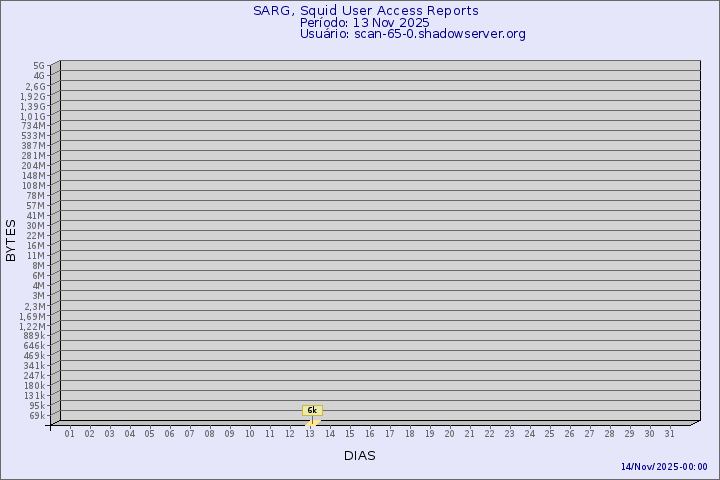Click the 8M label on the y-axis

[x=38, y=266]
